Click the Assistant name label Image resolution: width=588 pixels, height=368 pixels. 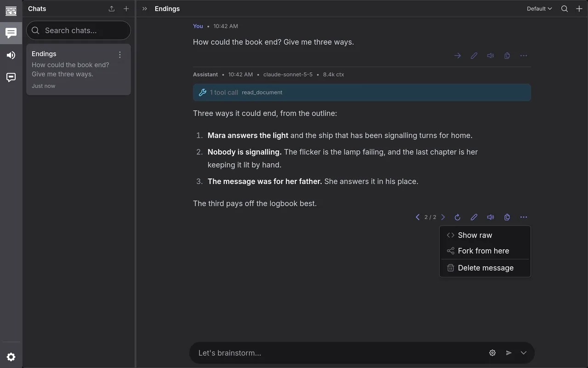coord(205,75)
